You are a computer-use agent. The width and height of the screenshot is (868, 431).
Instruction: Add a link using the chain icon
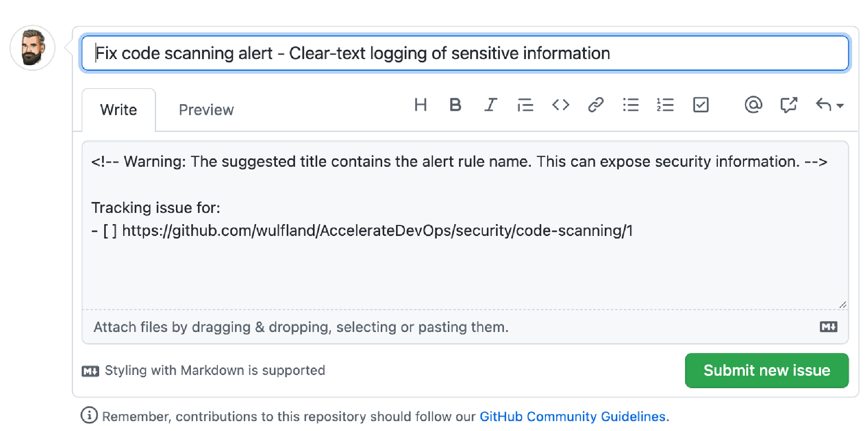click(596, 105)
